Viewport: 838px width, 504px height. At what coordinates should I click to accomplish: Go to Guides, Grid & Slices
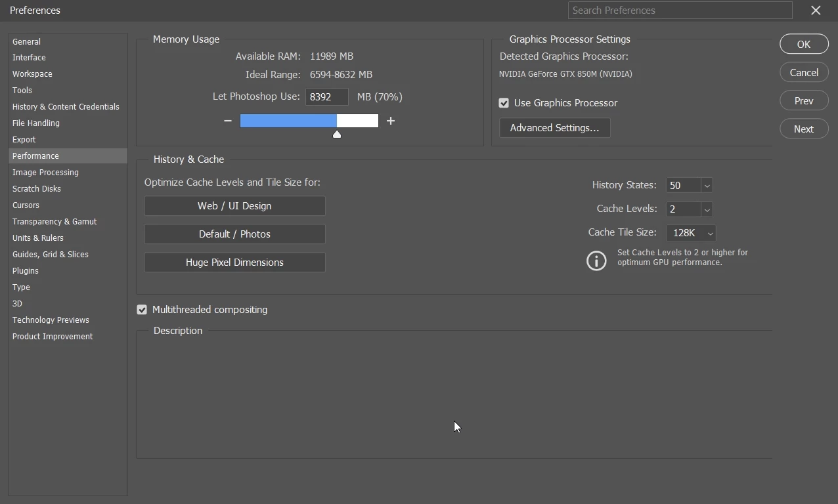point(68,255)
